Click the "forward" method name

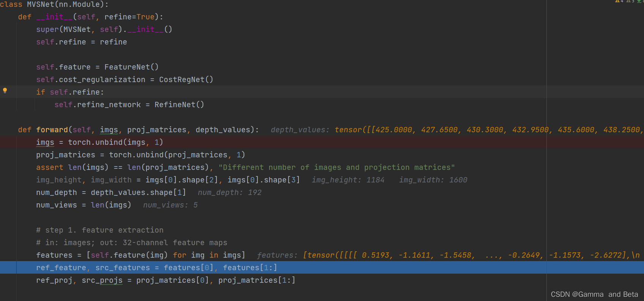pos(52,130)
